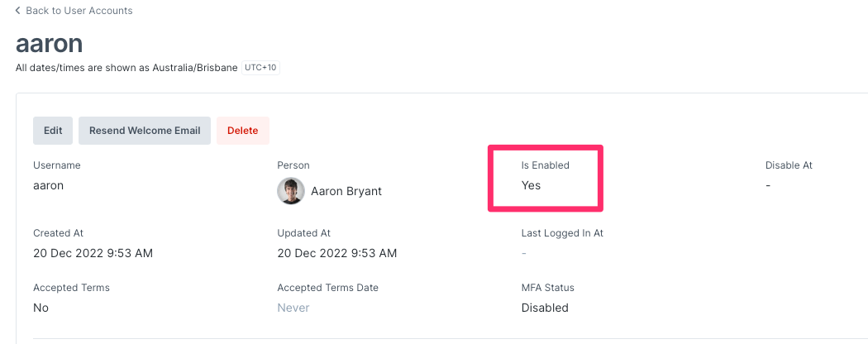The height and width of the screenshot is (344, 868).
Task: Click the Disable At label
Action: (789, 165)
